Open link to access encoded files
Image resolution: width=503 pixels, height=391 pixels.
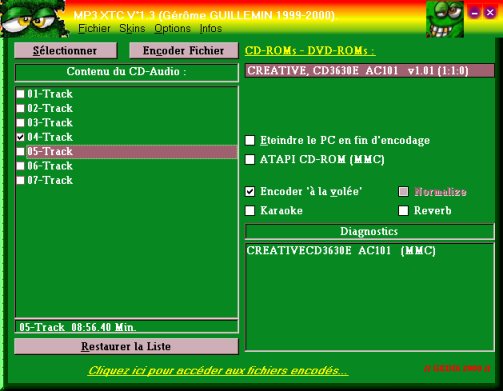coord(218,370)
